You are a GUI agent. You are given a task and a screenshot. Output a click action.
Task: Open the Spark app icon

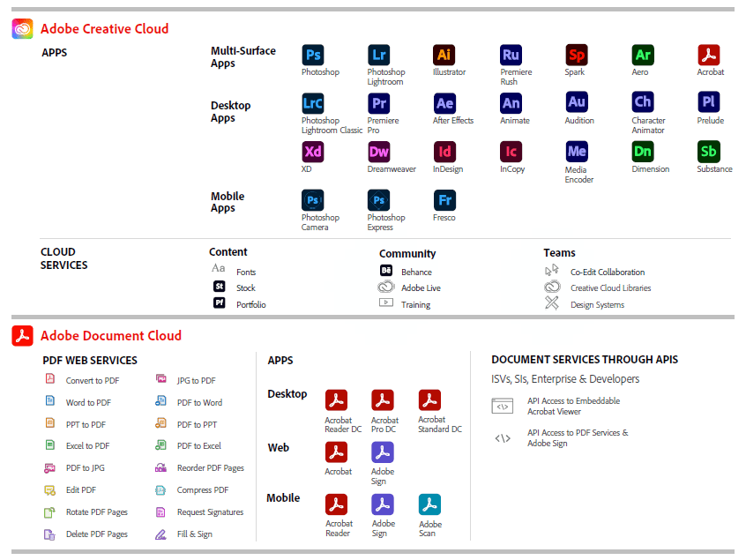[x=577, y=55]
